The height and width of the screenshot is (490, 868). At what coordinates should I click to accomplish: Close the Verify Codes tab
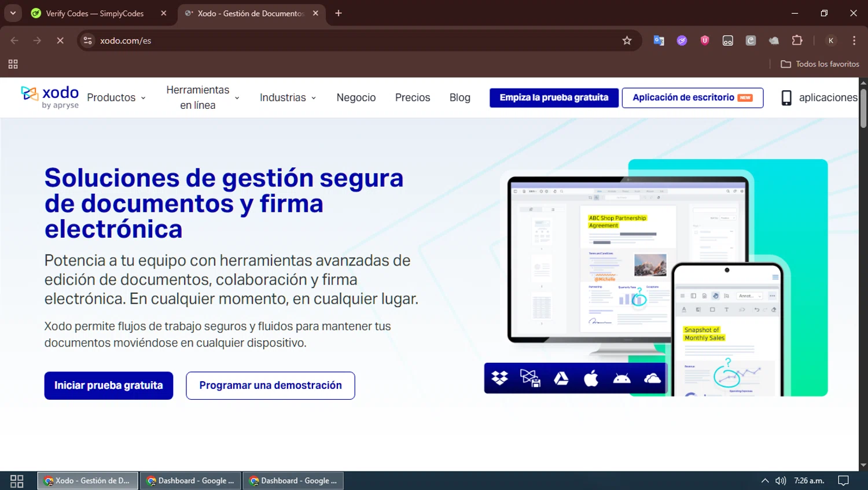(164, 13)
